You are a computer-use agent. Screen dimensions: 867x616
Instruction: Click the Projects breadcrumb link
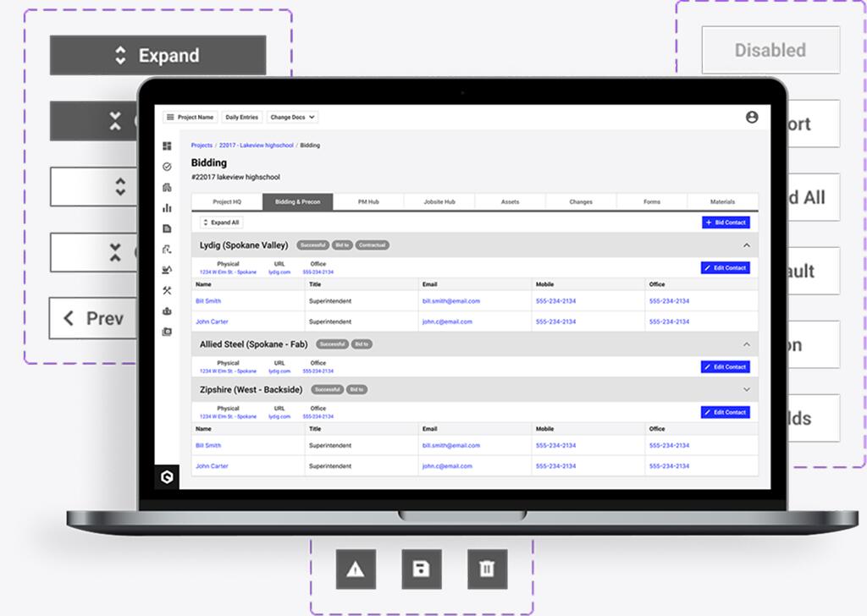point(202,146)
